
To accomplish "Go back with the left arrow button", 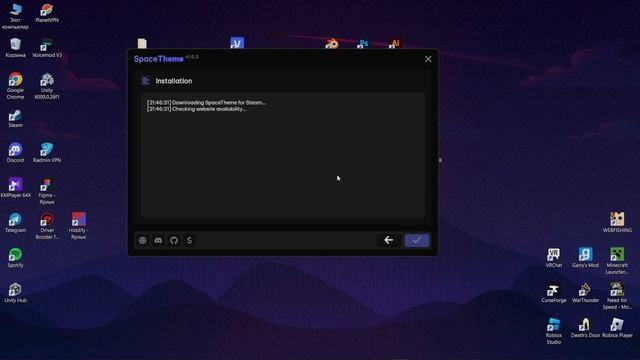I will click(x=389, y=240).
